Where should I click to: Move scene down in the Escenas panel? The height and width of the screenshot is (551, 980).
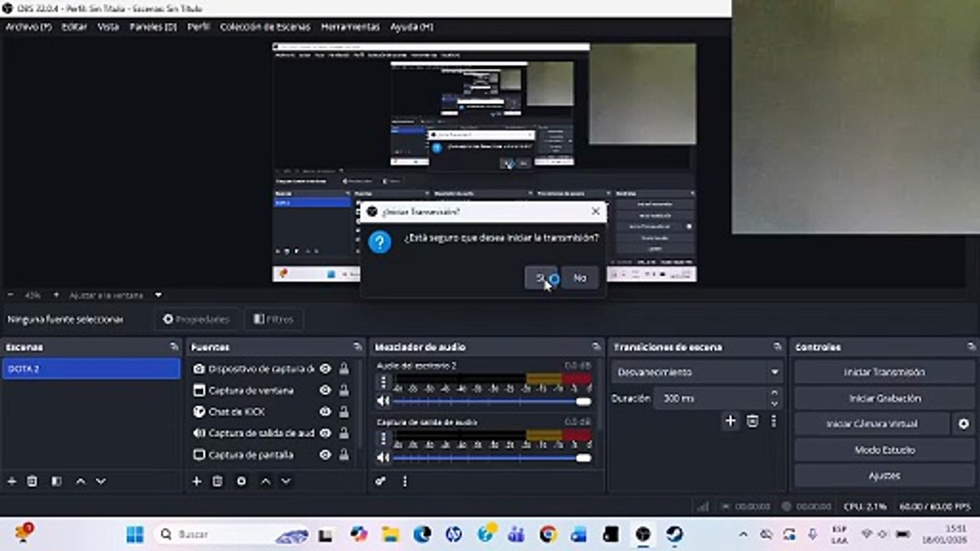100,481
